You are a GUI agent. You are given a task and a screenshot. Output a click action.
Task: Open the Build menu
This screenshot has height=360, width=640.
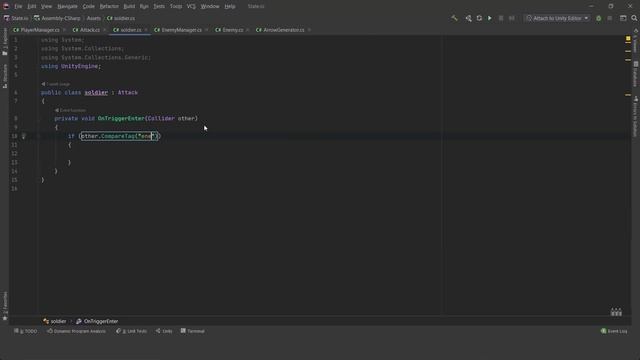pos(129,7)
